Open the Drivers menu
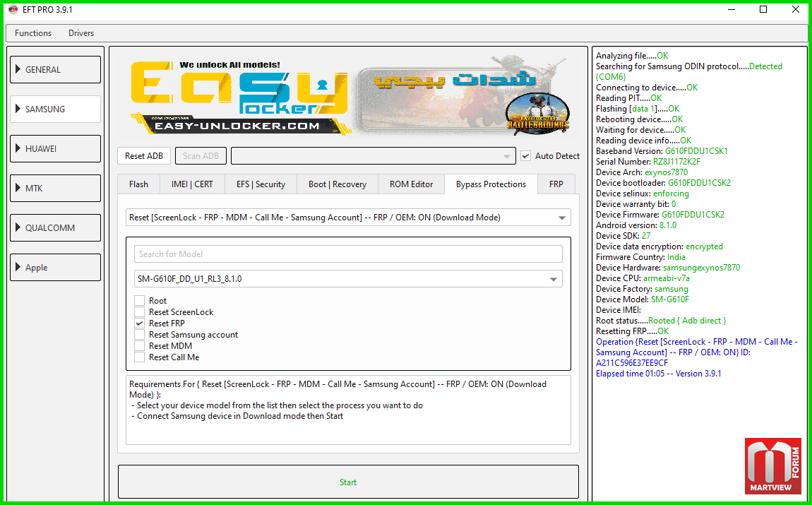 (x=80, y=33)
